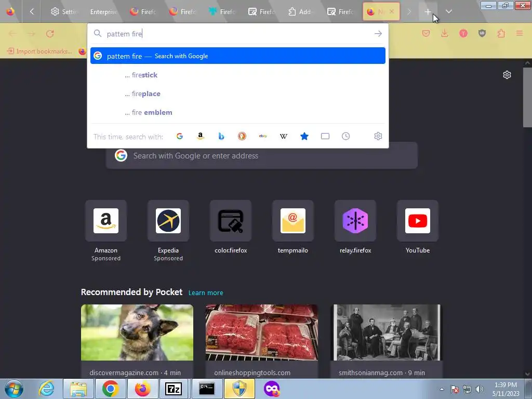Open the uBlock Origin shield icon
This screenshot has width=532, height=399.
(x=482, y=33)
